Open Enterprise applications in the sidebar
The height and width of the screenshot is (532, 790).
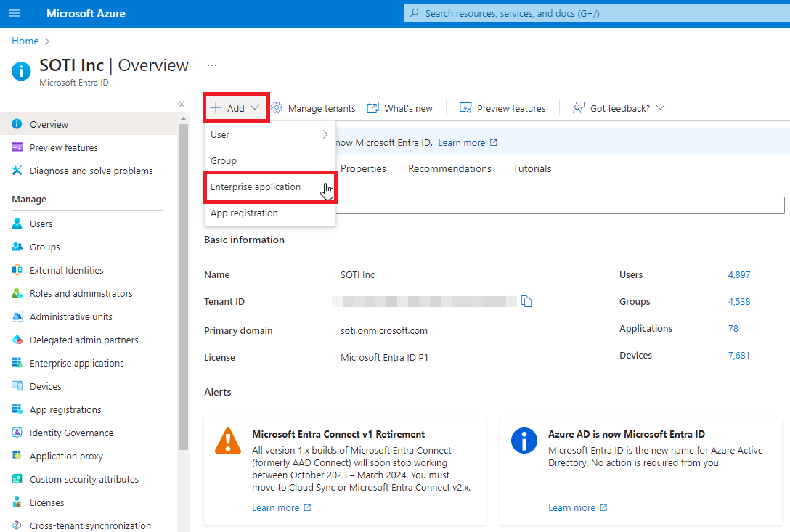tap(76, 363)
